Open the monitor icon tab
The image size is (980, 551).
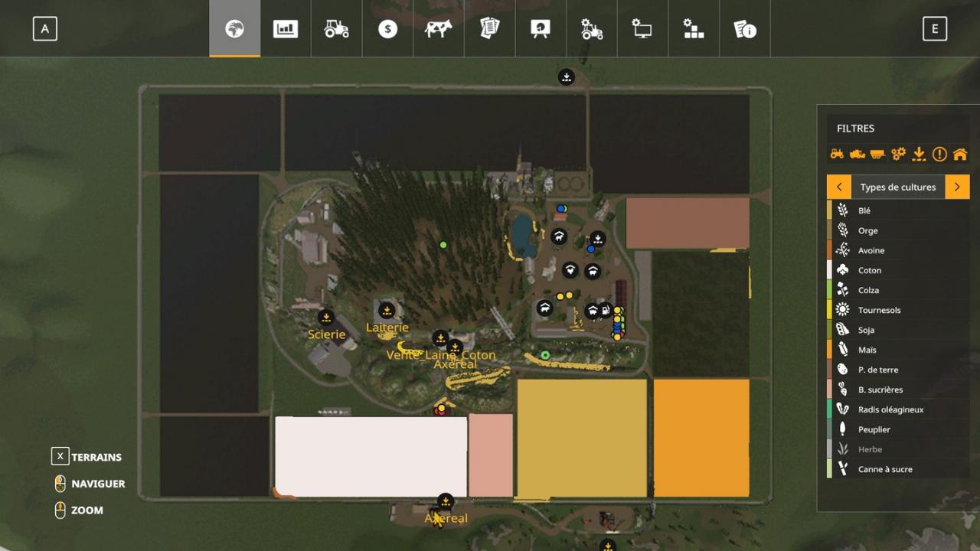(642, 29)
